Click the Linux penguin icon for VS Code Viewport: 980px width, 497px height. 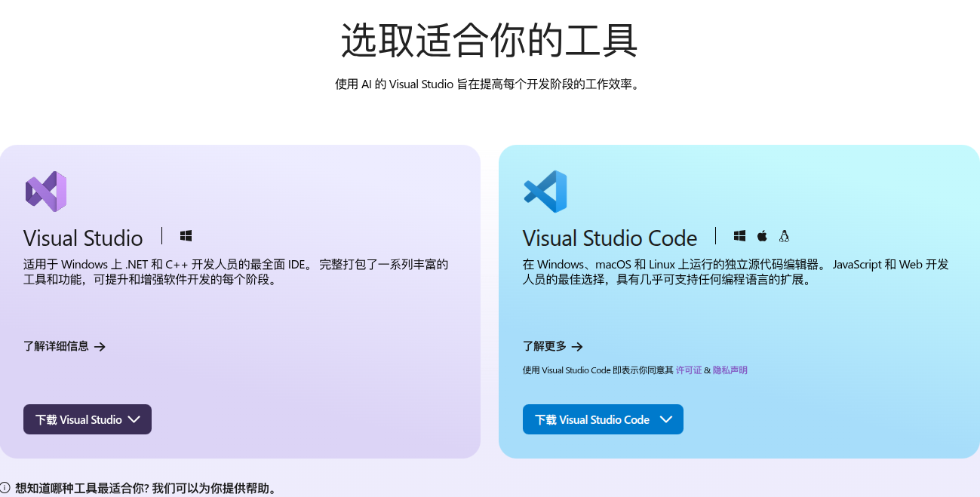[x=784, y=236]
